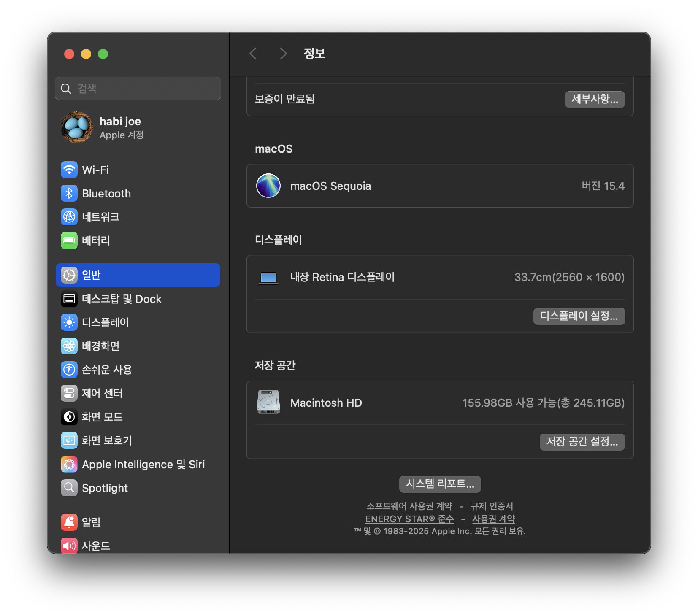Viewport: 698px width, 616px height.
Task: Open 배경화면 flower icon
Action: pos(69,346)
